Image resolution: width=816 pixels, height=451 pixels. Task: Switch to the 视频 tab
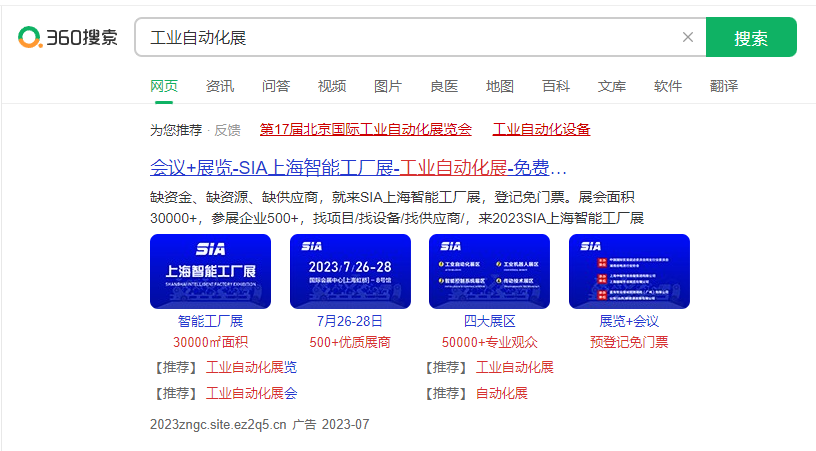(332, 86)
